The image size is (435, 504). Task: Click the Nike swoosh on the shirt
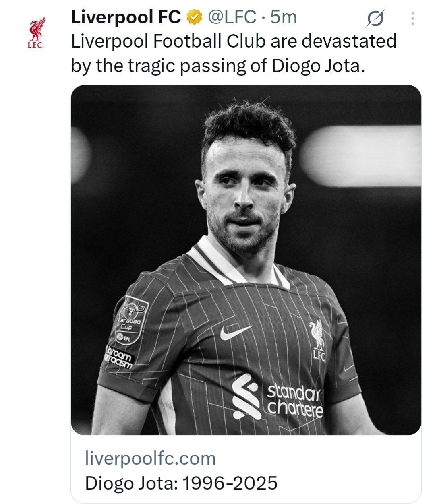point(236,333)
